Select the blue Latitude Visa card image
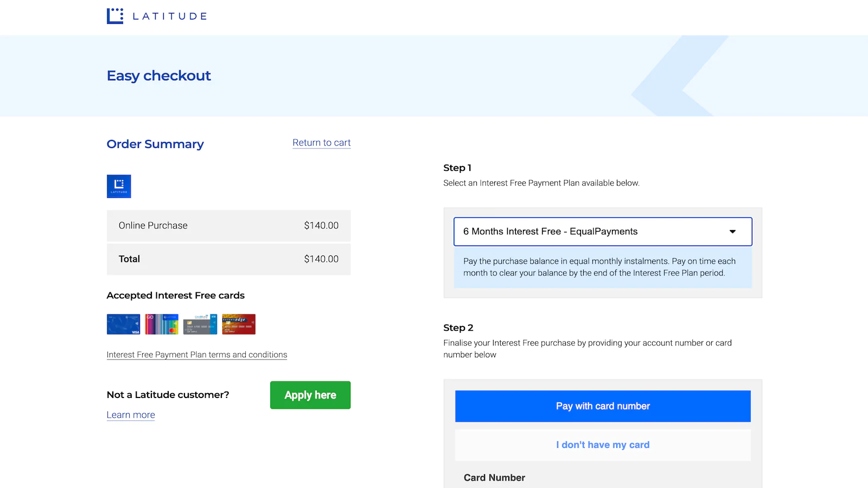Screen dimensions: 868x488 pos(124,324)
